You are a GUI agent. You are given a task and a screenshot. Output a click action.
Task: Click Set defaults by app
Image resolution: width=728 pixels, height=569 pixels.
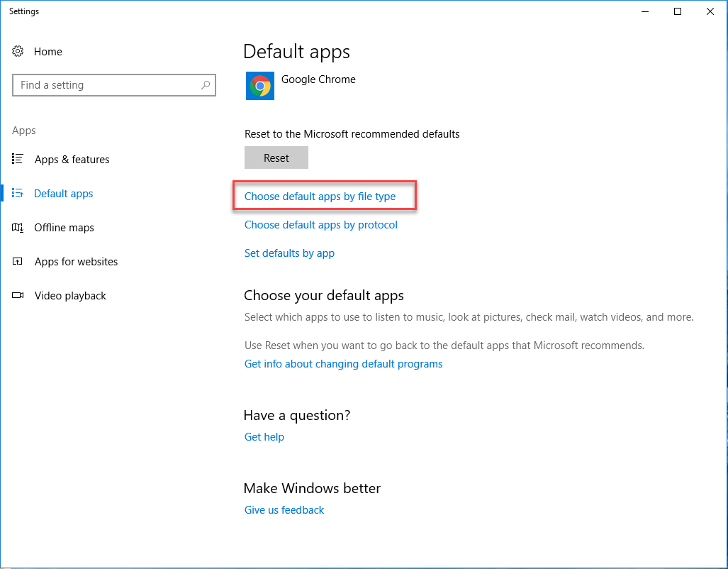tap(289, 253)
